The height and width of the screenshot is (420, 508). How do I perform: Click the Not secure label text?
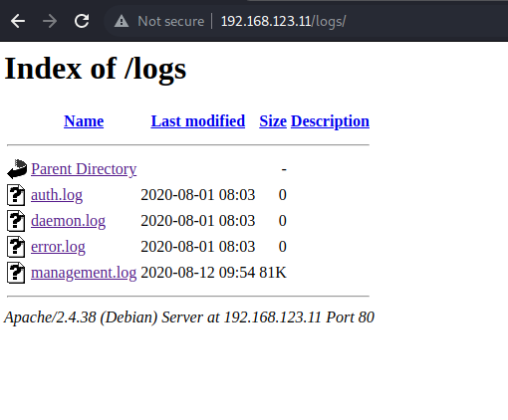(171, 21)
